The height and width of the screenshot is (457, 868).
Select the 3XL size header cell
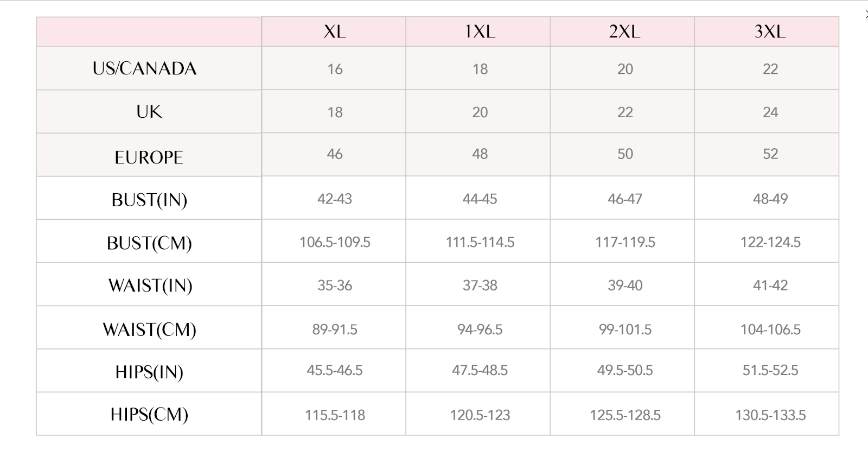pyautogui.click(x=769, y=31)
